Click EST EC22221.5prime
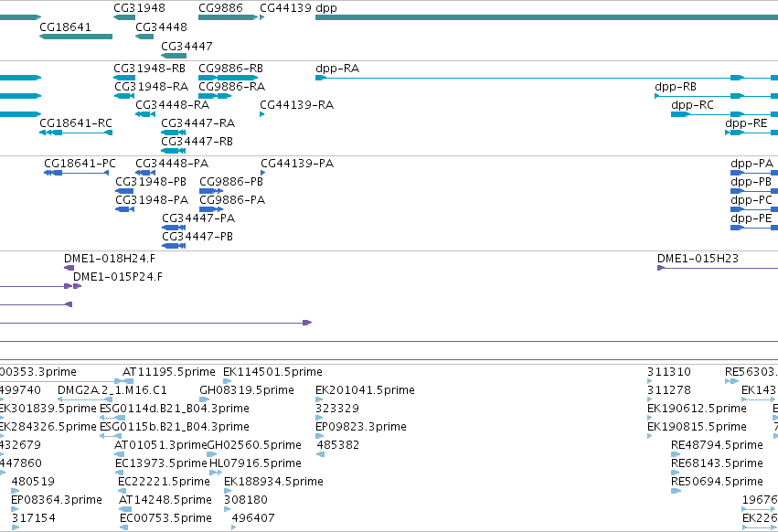 164,482
